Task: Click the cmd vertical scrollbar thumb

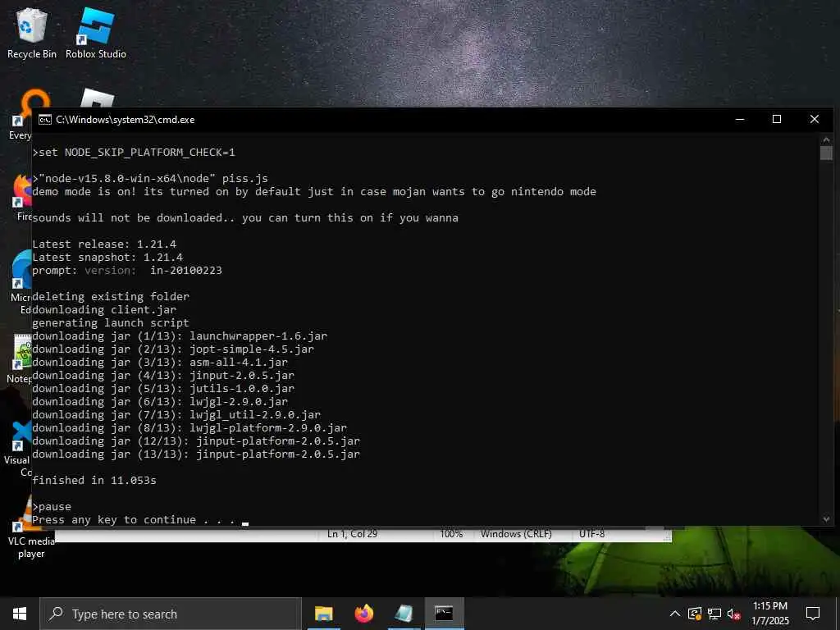Action: coord(825,153)
